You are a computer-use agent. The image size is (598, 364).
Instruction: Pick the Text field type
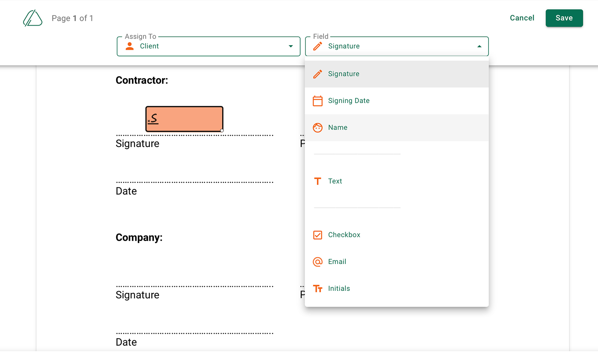click(397, 181)
